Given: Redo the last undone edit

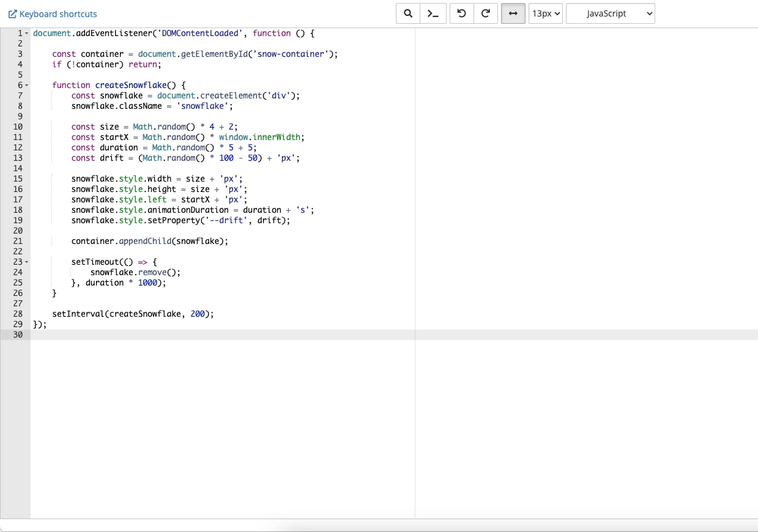Looking at the screenshot, I should point(486,13).
